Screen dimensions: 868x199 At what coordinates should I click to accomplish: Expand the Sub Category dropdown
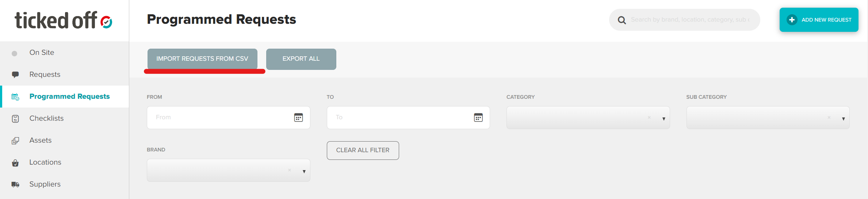(x=843, y=119)
